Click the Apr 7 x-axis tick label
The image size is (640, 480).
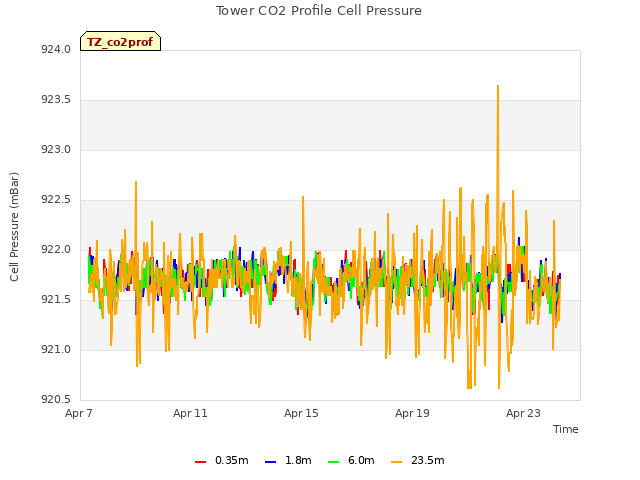coord(79,413)
